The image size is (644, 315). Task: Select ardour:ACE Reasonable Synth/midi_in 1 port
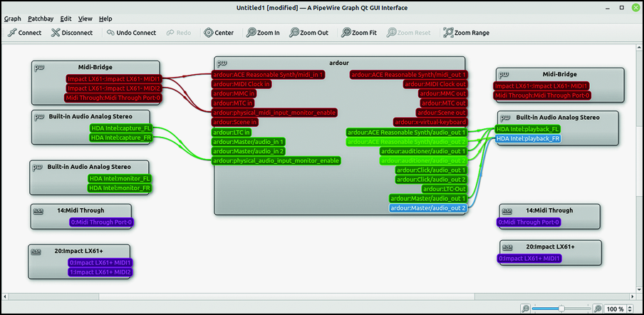click(x=269, y=75)
